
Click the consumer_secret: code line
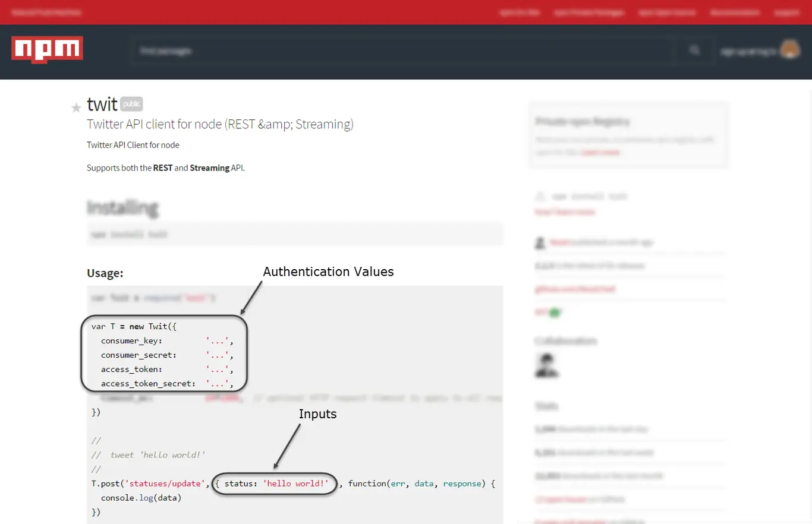point(166,355)
